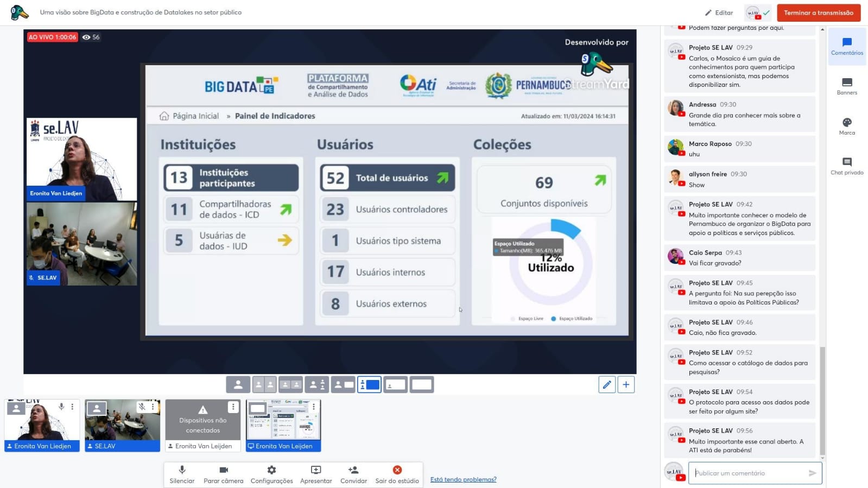868x488 pixels.
Task: Focus the 'Publicar um comentário' input field
Action: click(749, 473)
